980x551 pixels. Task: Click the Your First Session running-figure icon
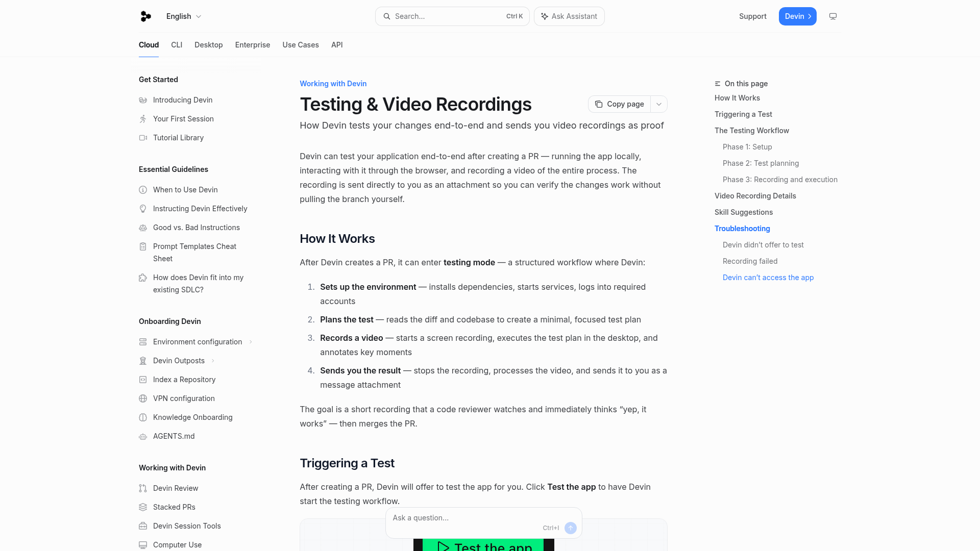(143, 119)
